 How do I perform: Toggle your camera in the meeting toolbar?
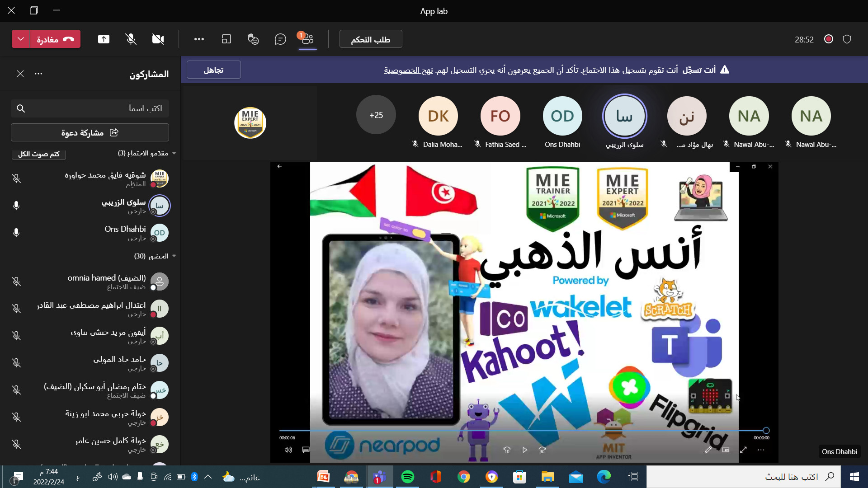[x=158, y=39]
